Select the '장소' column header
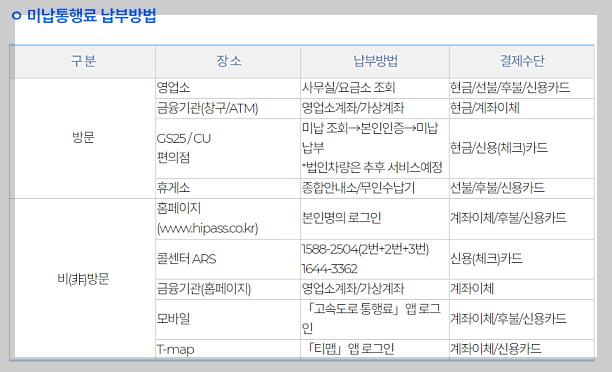 (229, 61)
